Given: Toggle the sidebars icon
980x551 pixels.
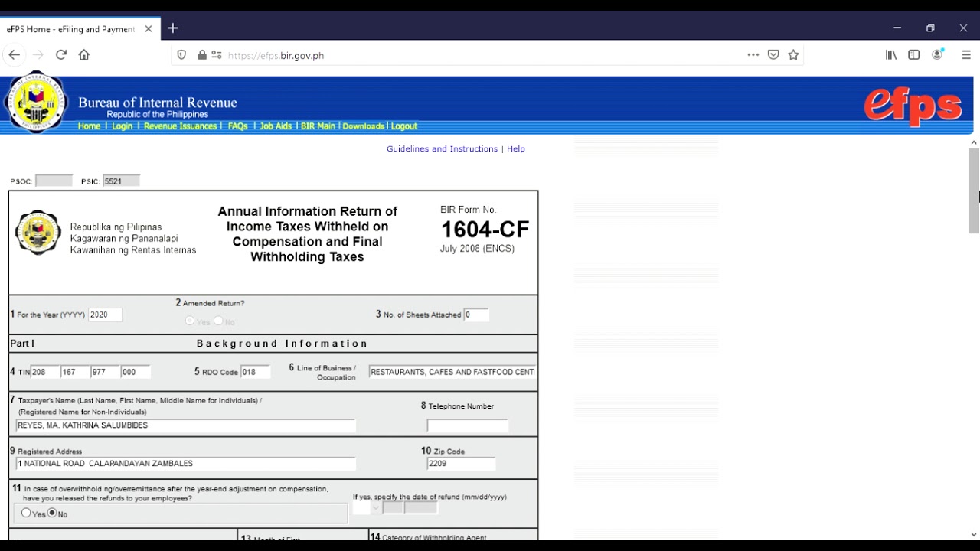Looking at the screenshot, I should click(914, 55).
